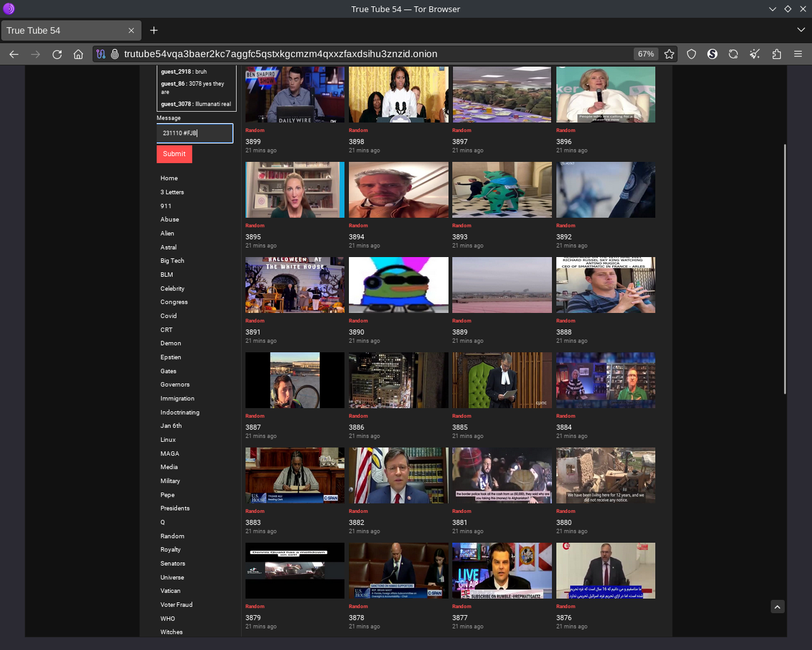Image resolution: width=812 pixels, height=650 pixels.
Task: Click video title 3888
Action: click(564, 332)
